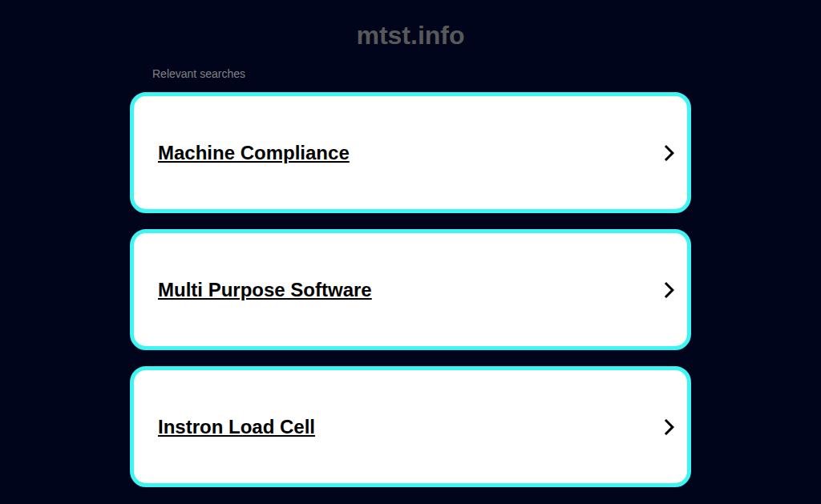Click the Relevant searches label
Screen dimensions: 821x504
click(x=199, y=74)
